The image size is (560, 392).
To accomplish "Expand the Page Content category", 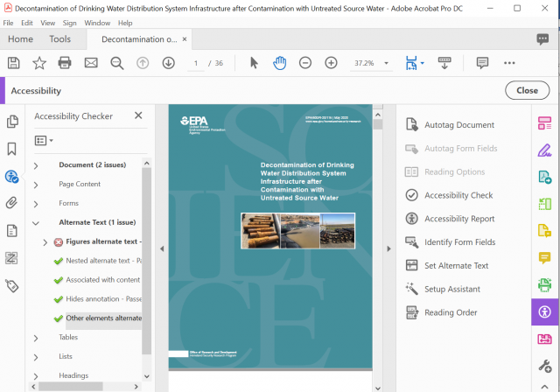I will 36,185.
